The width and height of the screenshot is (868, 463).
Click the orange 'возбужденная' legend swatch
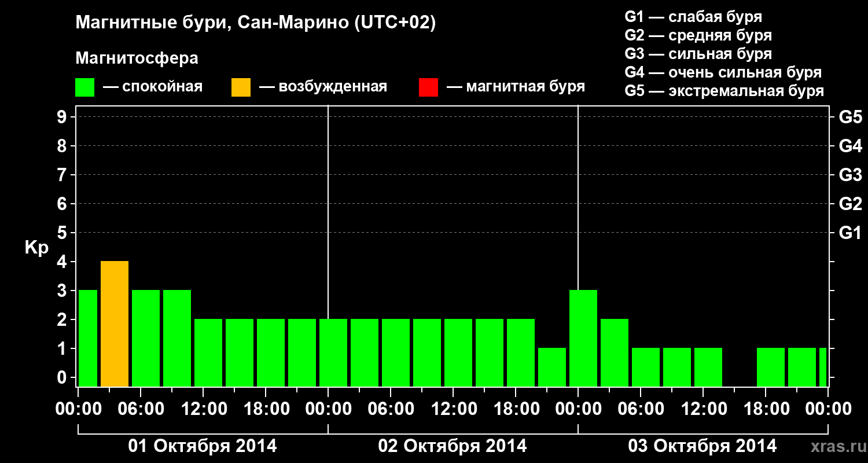tap(241, 87)
